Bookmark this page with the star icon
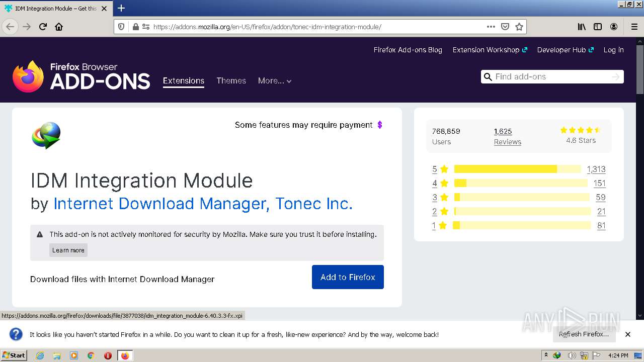 tap(519, 27)
